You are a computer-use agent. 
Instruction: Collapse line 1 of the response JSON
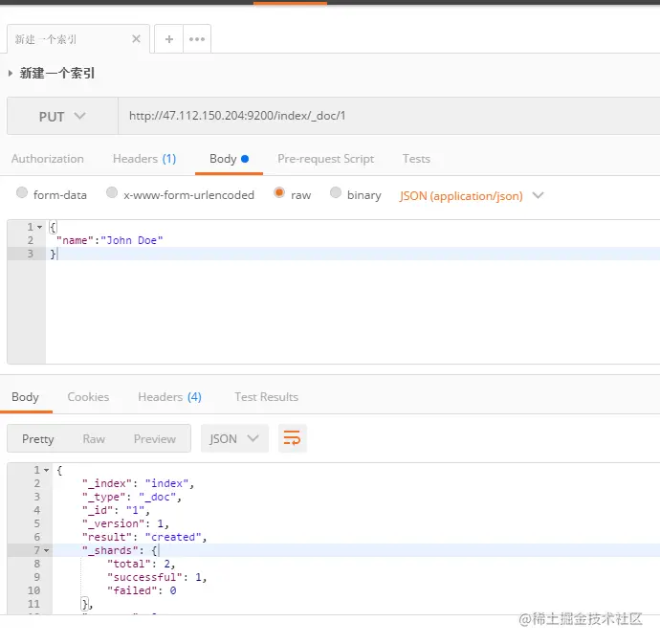(46, 470)
